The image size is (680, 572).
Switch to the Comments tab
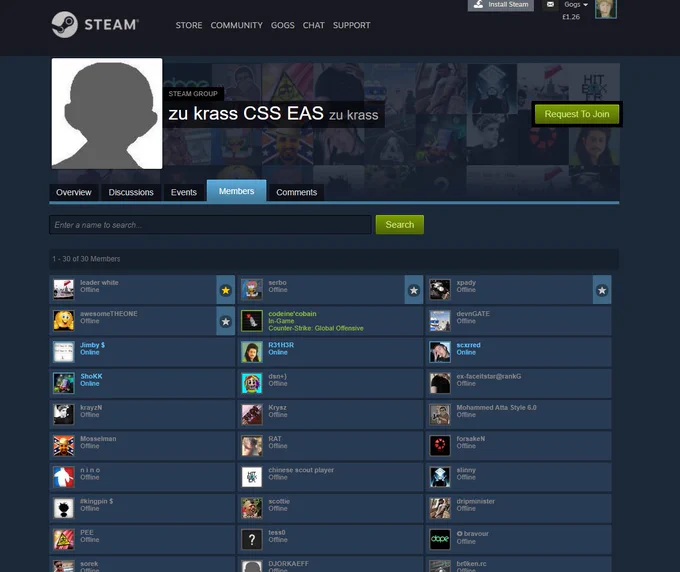(297, 192)
